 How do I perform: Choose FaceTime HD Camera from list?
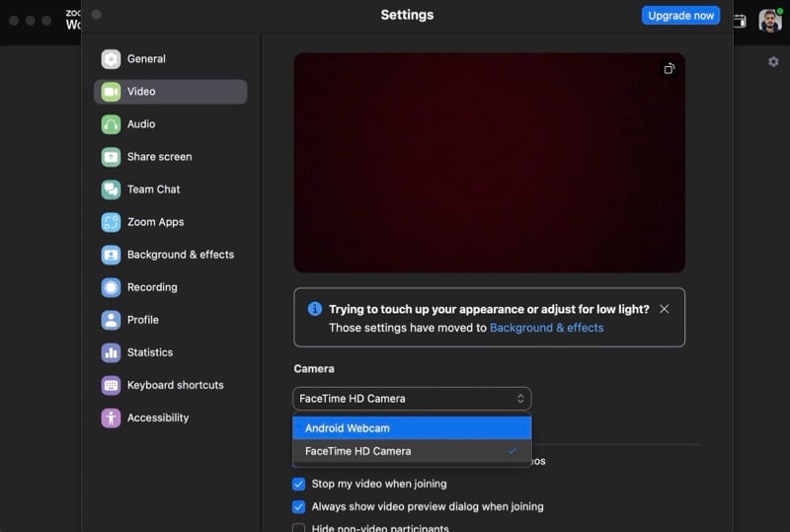pyautogui.click(x=412, y=451)
